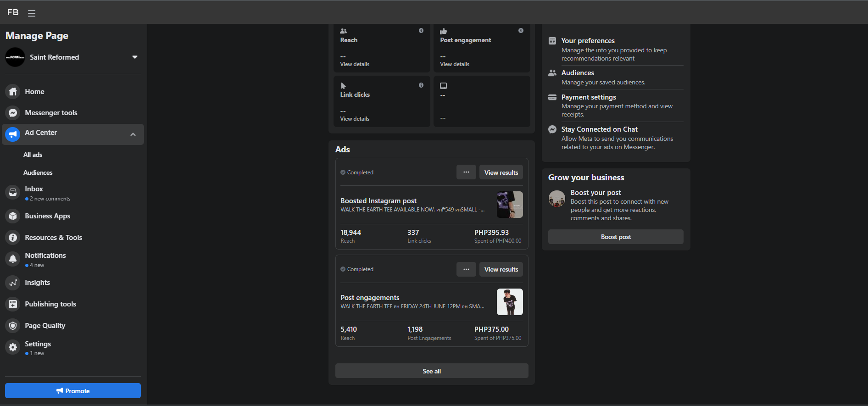Open Publishing tools icon
Image resolution: width=868 pixels, height=406 pixels.
click(x=13, y=304)
